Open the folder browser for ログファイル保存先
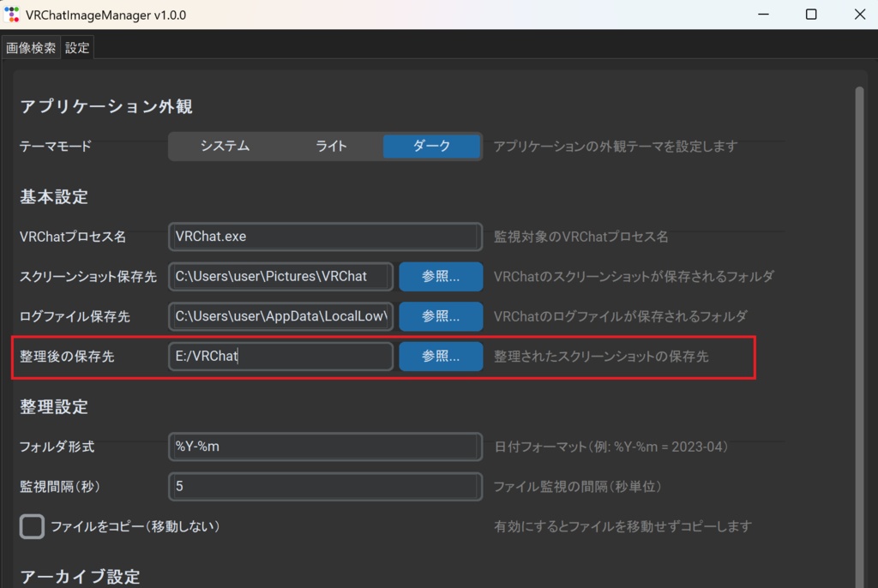Screen dimensions: 878x588 coord(440,316)
